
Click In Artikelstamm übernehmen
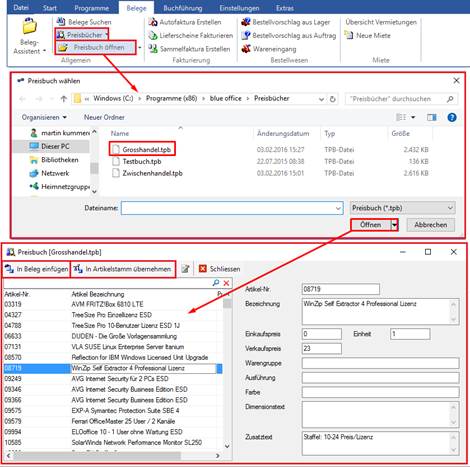click(123, 269)
